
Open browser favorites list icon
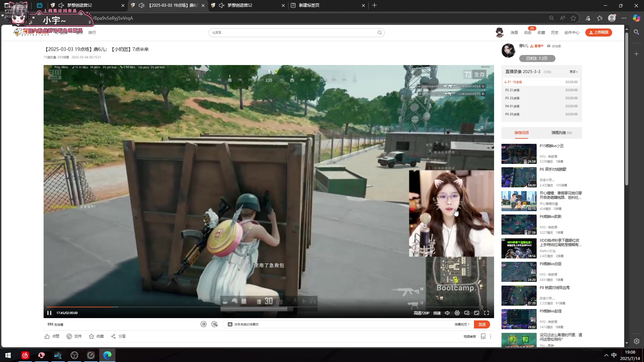(600, 18)
